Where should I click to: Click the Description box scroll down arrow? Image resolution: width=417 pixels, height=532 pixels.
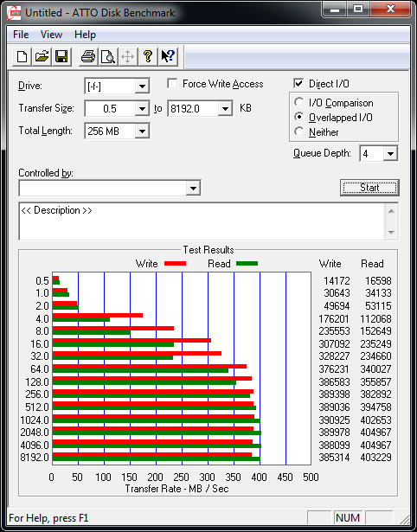pyautogui.click(x=391, y=233)
